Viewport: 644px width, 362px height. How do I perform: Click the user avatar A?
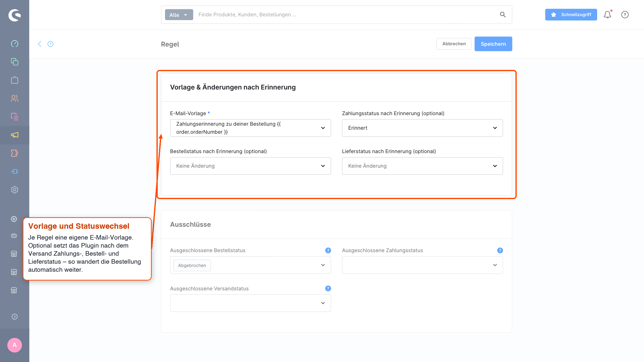[15, 345]
